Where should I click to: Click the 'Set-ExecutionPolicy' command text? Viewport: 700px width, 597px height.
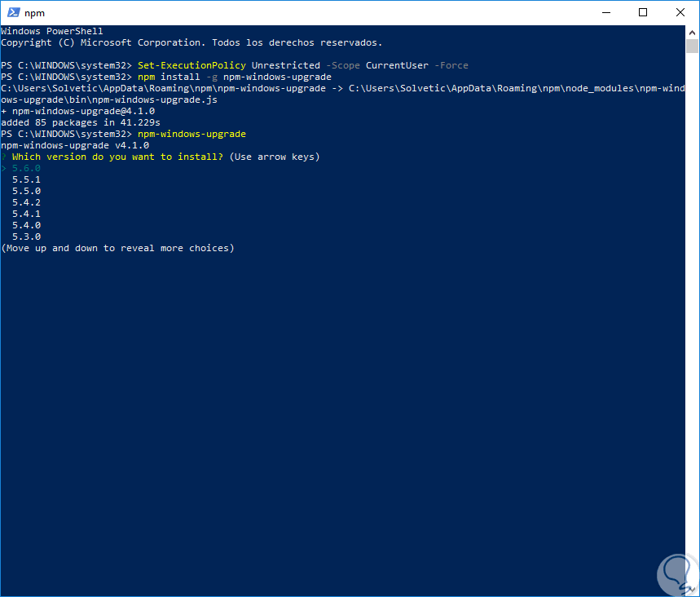(192, 65)
